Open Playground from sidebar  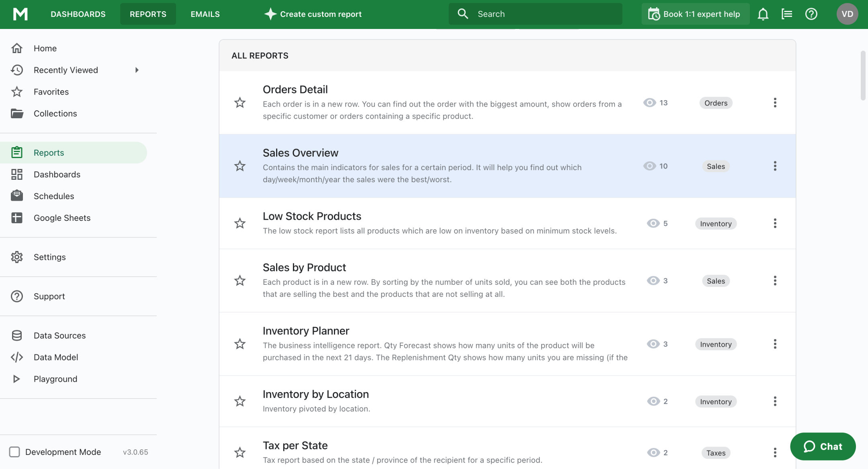pyautogui.click(x=55, y=379)
